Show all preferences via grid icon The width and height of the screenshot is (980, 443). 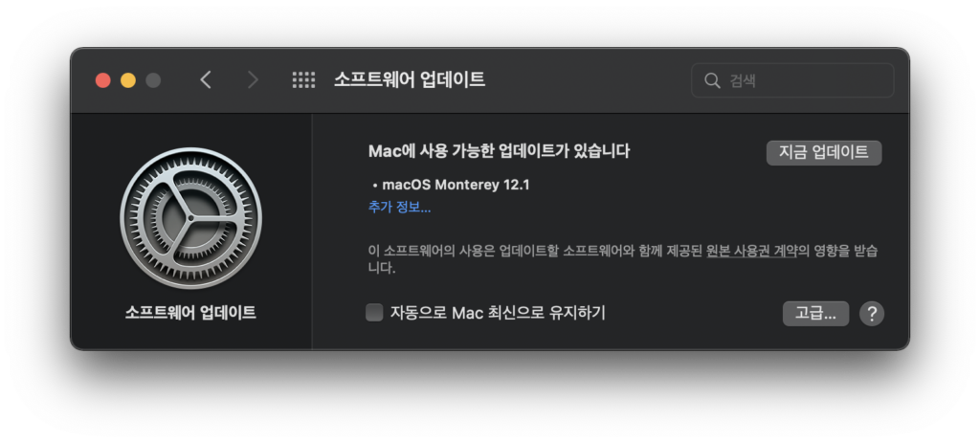(303, 80)
